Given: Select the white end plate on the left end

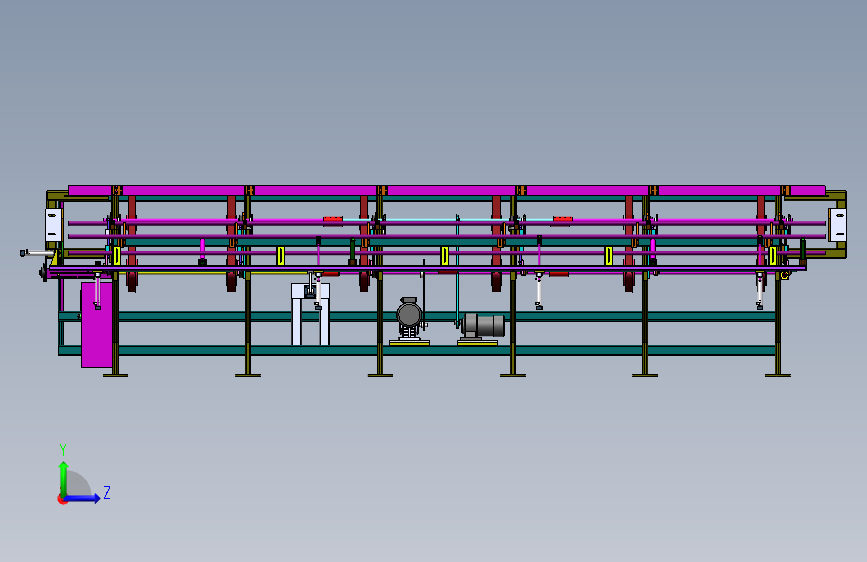Looking at the screenshot, I should tap(54, 225).
